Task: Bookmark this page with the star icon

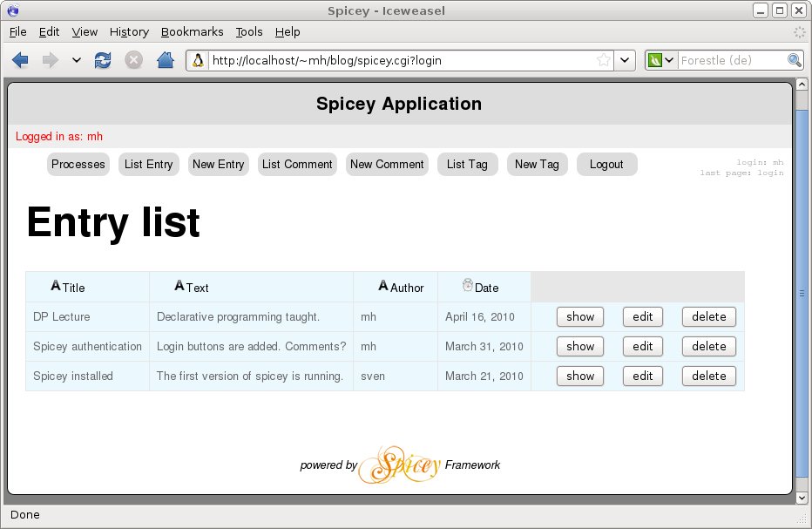Action: click(x=603, y=60)
